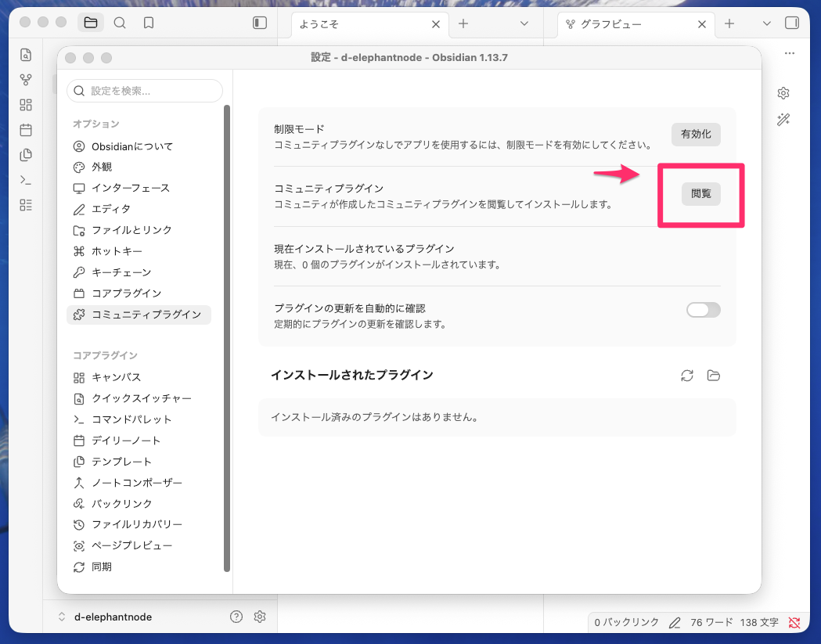This screenshot has height=644, width=821.
Task: Reload installed plugins refresh icon
Action: pos(687,376)
